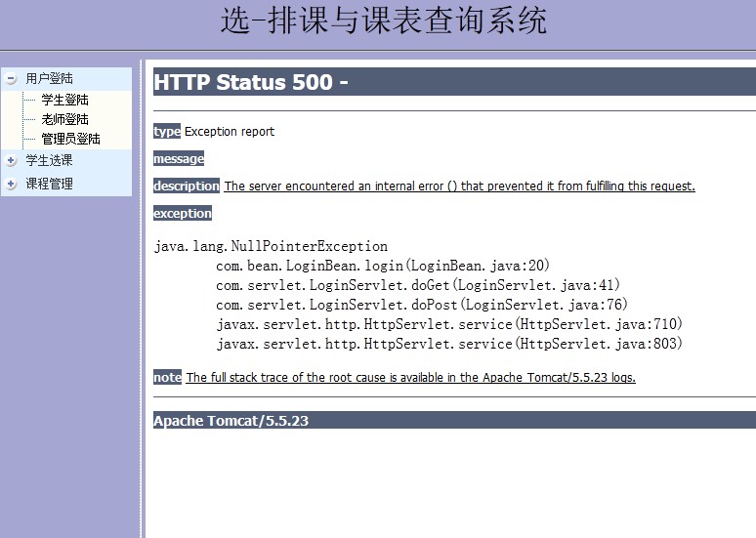Screen dimensions: 756x538
Task: Click the HTTP Status 500 heading
Action: (454, 81)
